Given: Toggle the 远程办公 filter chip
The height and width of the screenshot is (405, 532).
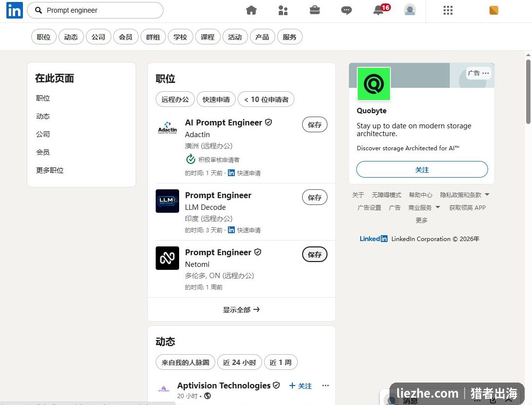Looking at the screenshot, I should coord(175,100).
